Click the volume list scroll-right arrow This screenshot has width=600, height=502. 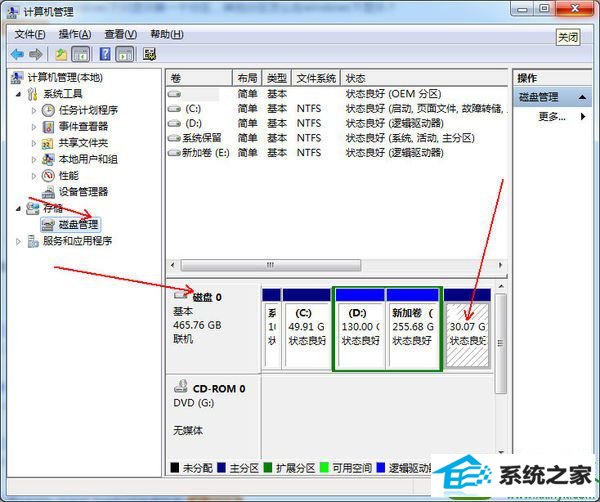pos(500,265)
